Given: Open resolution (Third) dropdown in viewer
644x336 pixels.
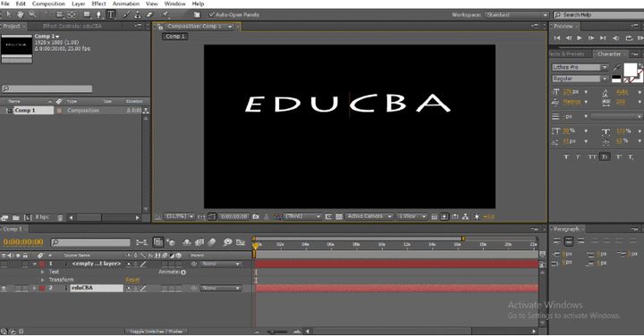Looking at the screenshot, I should click(302, 216).
